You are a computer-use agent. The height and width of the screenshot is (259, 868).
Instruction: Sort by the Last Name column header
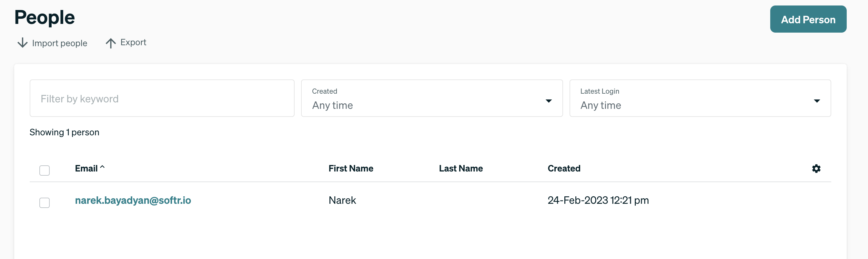pyautogui.click(x=460, y=169)
